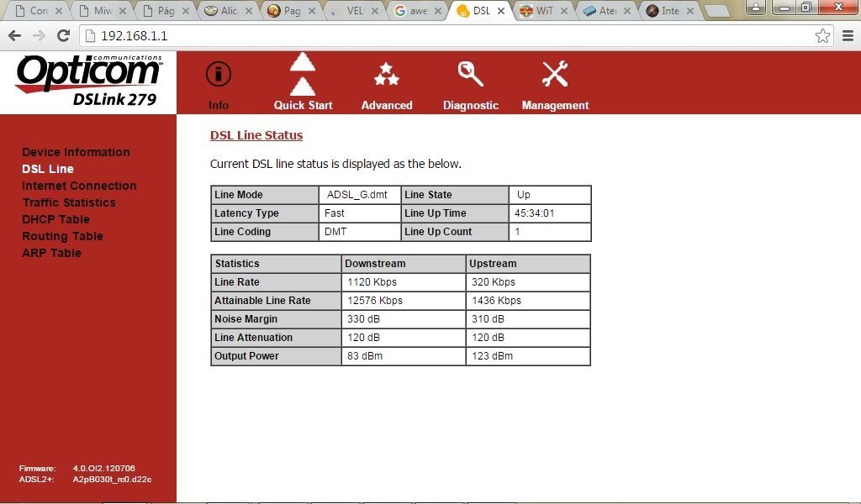The height and width of the screenshot is (504, 861).
Task: Open Device Information in sidebar
Action: tap(76, 152)
